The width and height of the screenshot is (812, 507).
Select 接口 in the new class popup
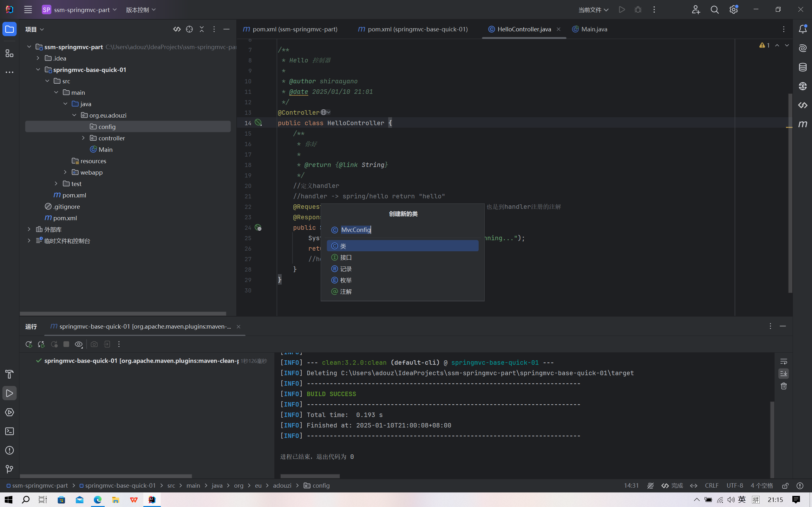pyautogui.click(x=346, y=258)
